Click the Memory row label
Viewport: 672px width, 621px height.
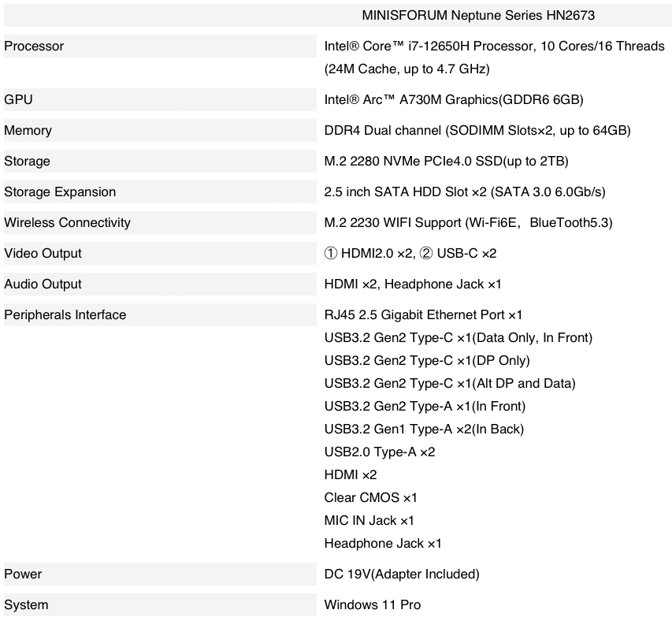tap(28, 131)
